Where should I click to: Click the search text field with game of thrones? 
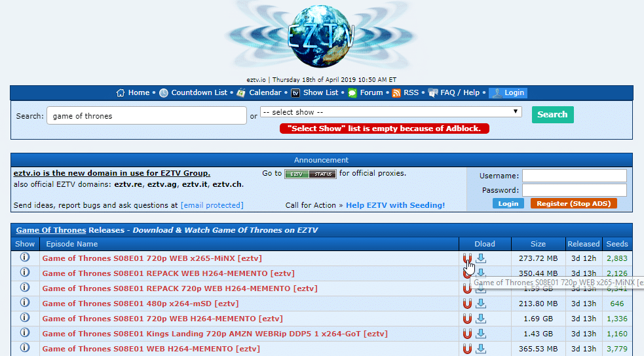click(147, 116)
